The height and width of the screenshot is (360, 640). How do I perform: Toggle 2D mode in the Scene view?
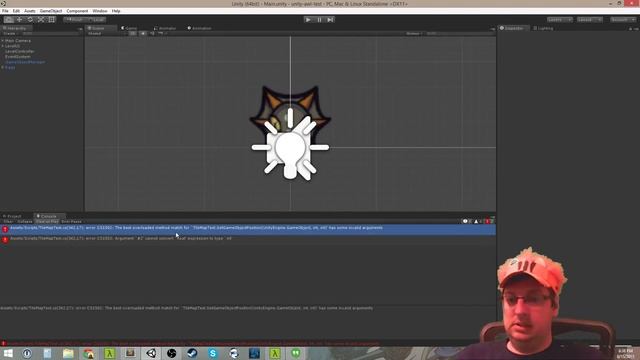point(133,33)
